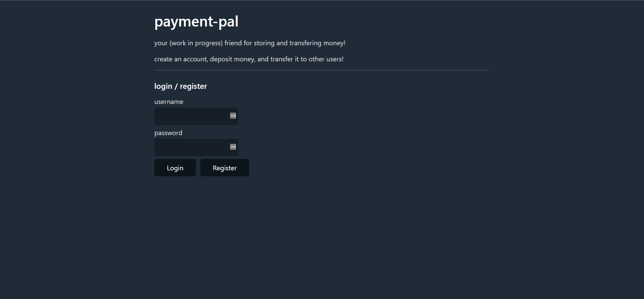Focus the password input field
This screenshot has width=644, height=299.
click(196, 147)
